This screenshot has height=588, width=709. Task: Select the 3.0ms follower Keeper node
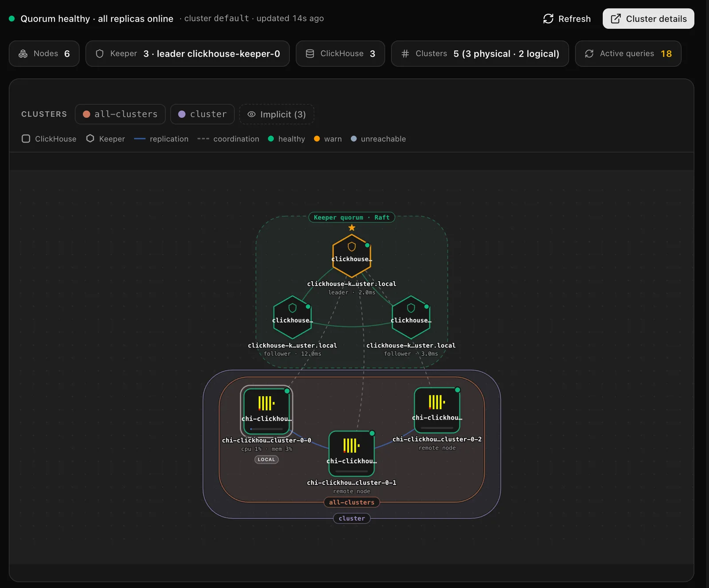pos(411,317)
